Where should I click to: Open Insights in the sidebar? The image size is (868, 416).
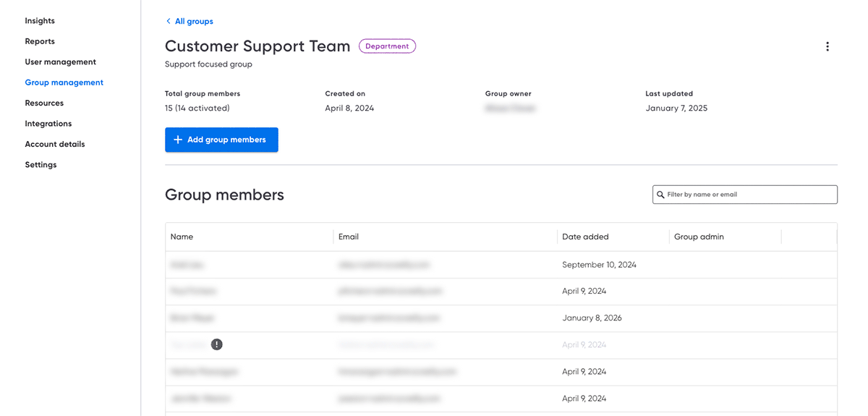tap(40, 21)
